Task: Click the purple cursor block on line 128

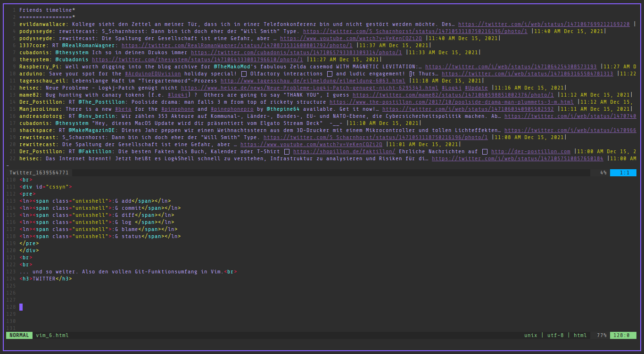Action: pyautogui.click(x=21, y=307)
